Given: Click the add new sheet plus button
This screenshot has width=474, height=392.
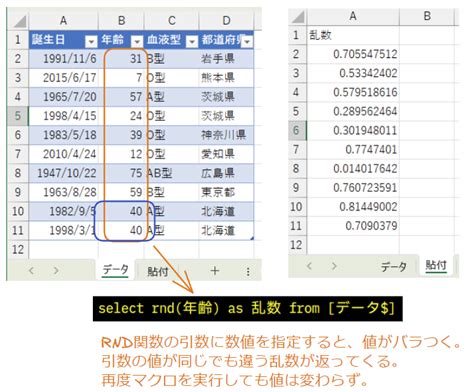Looking at the screenshot, I should click(215, 271).
